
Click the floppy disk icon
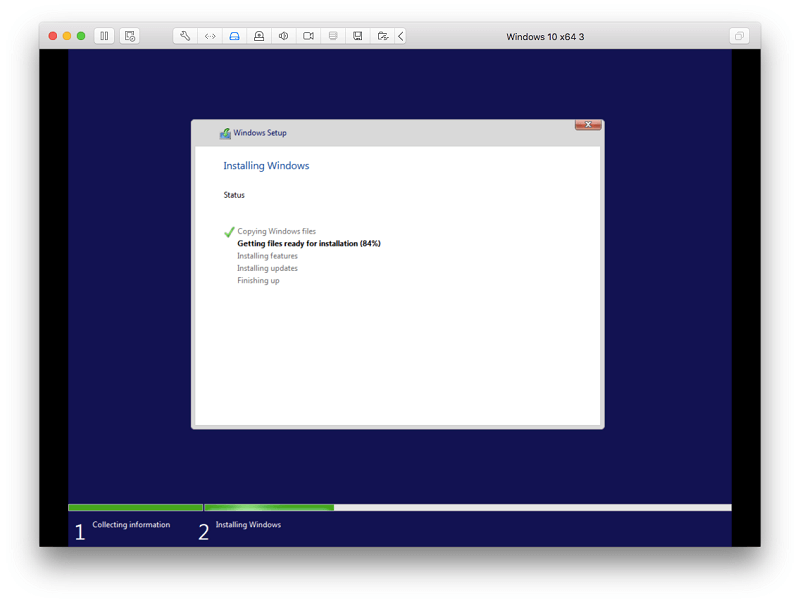coord(358,36)
